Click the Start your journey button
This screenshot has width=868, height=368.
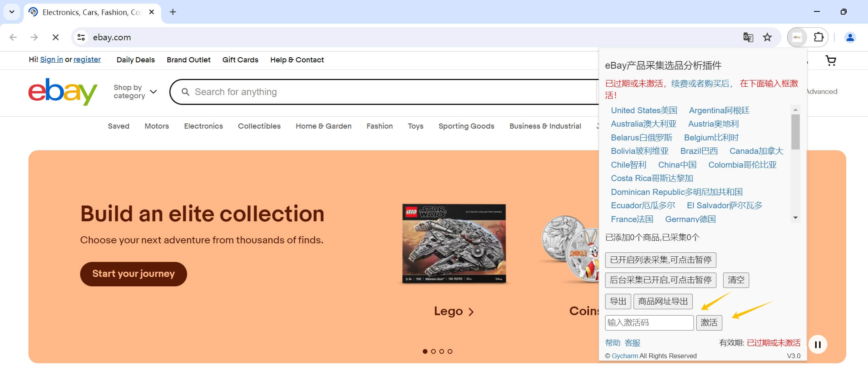pyautogui.click(x=133, y=274)
